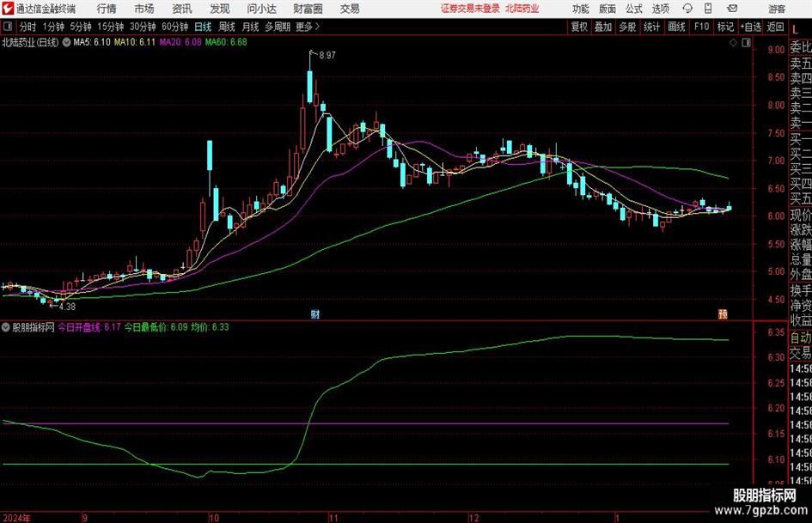
Task: Click the 8.97 high price label
Action: 327,56
